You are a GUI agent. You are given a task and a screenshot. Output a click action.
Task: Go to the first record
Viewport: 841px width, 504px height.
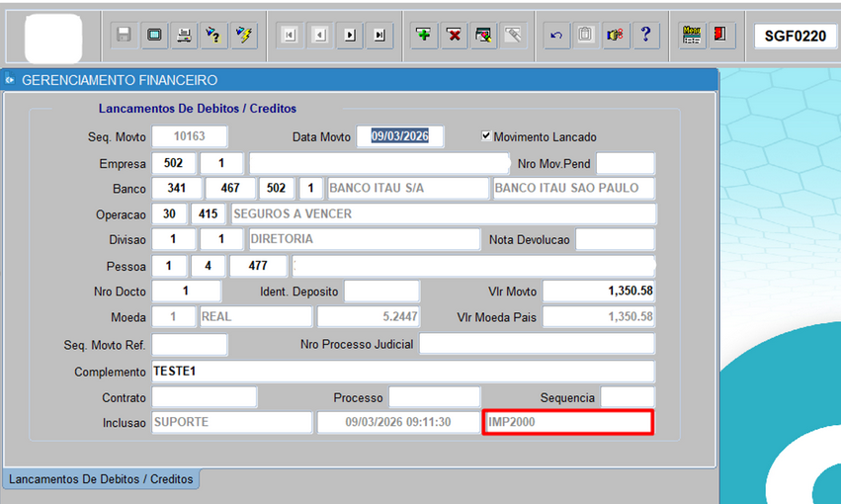click(290, 35)
